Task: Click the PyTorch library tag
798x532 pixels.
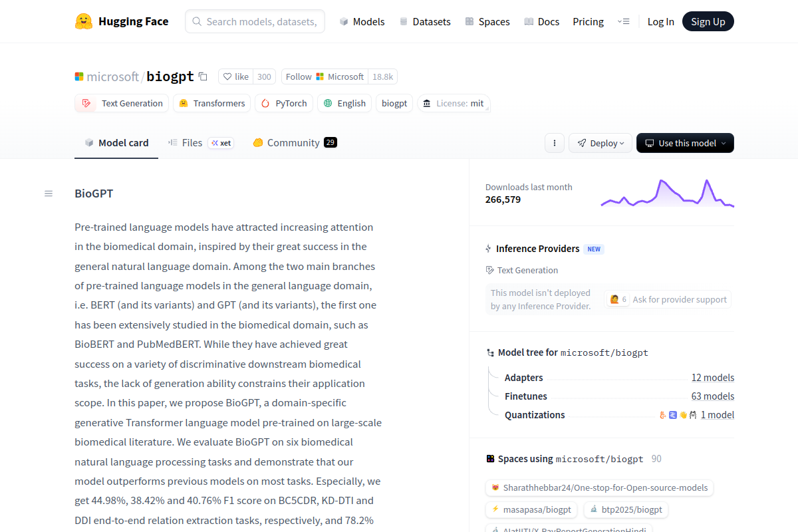Action: [x=284, y=103]
